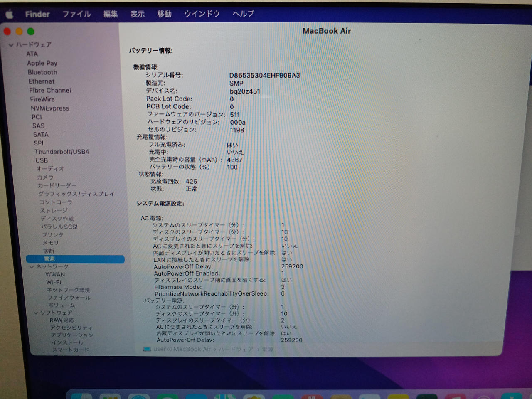
Task: Collapse the ハードウェア section
Action: tap(11, 45)
